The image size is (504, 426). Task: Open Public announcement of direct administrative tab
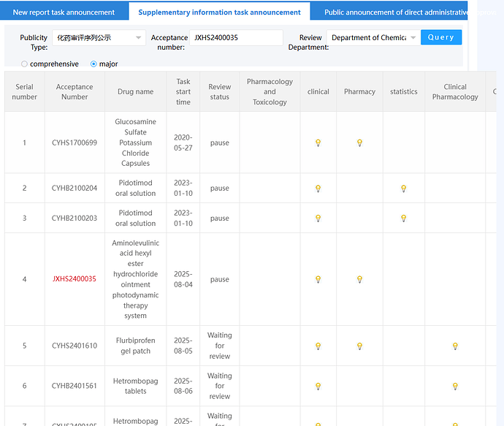[394, 12]
